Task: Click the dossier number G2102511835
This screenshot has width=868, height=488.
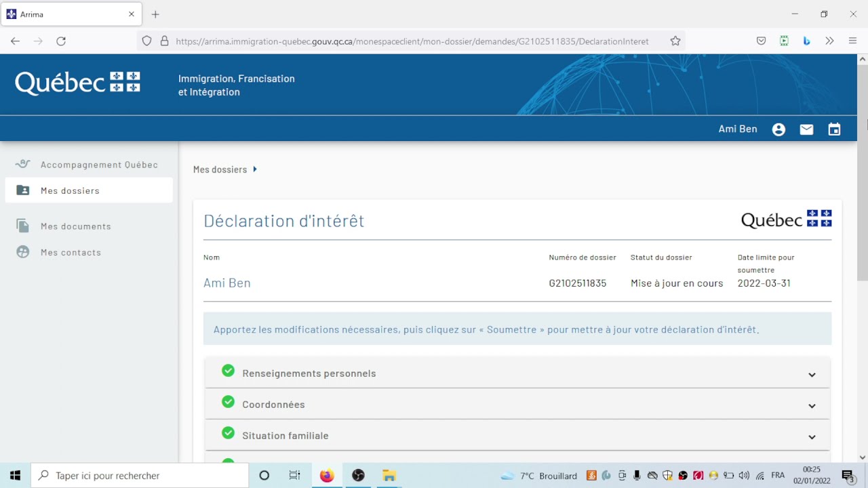Action: pyautogui.click(x=578, y=283)
